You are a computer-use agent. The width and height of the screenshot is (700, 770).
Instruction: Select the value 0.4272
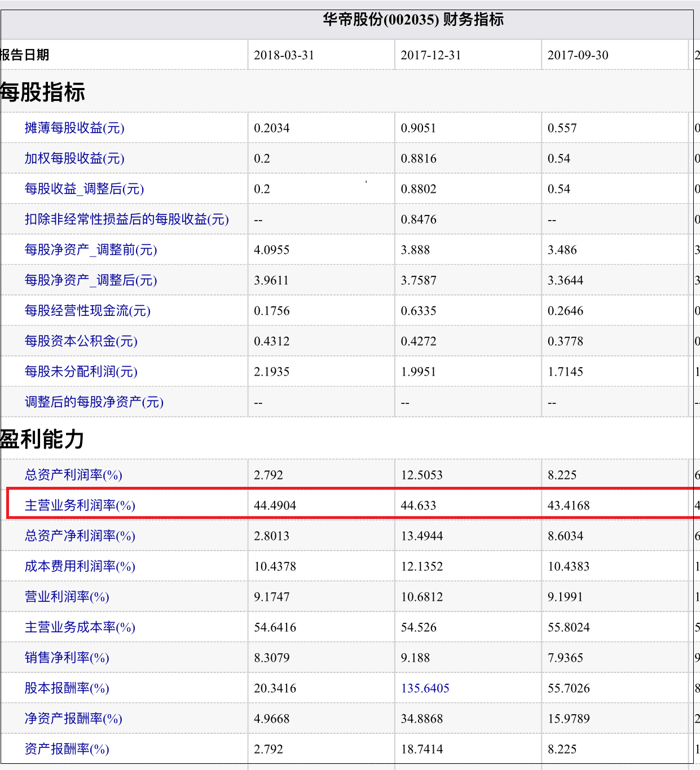coord(419,341)
